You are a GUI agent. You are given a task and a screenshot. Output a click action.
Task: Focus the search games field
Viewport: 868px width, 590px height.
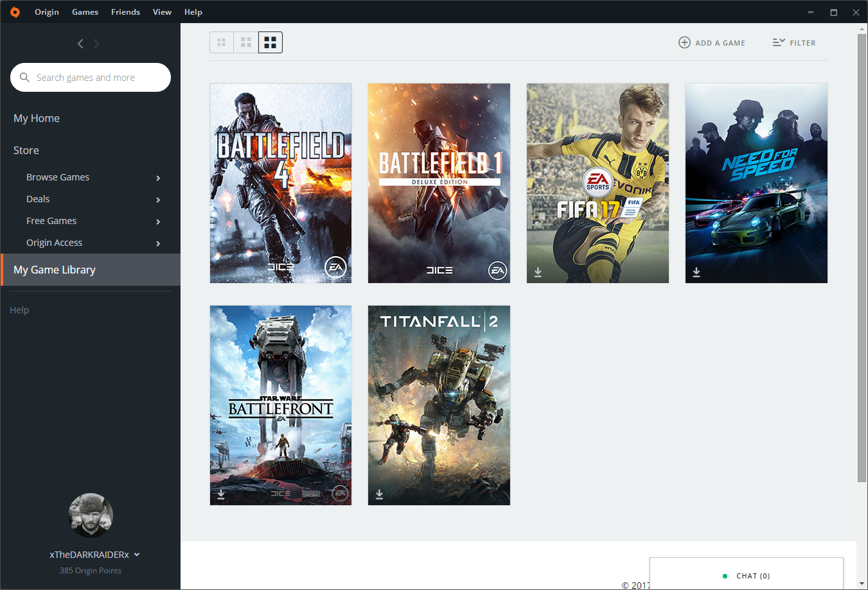pos(91,77)
